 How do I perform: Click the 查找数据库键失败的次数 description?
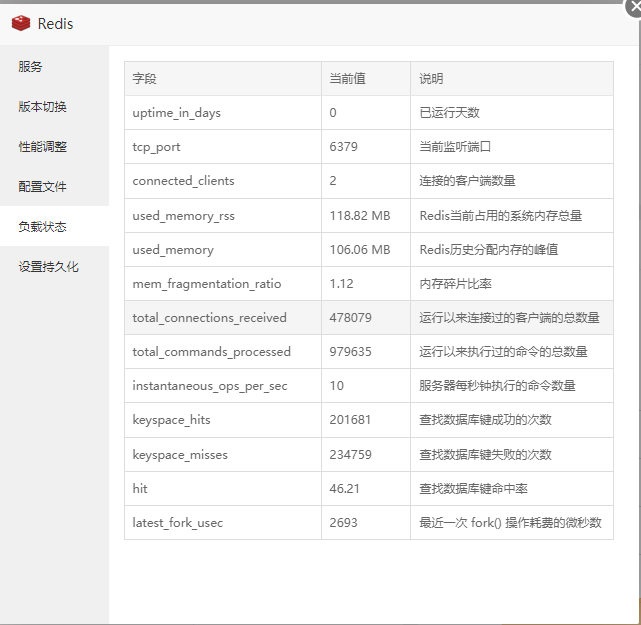(485, 455)
